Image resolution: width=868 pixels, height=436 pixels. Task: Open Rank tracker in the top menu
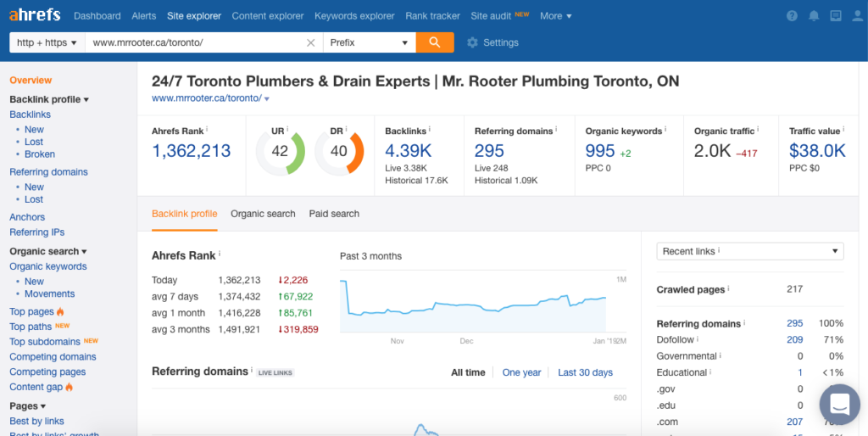tap(432, 16)
